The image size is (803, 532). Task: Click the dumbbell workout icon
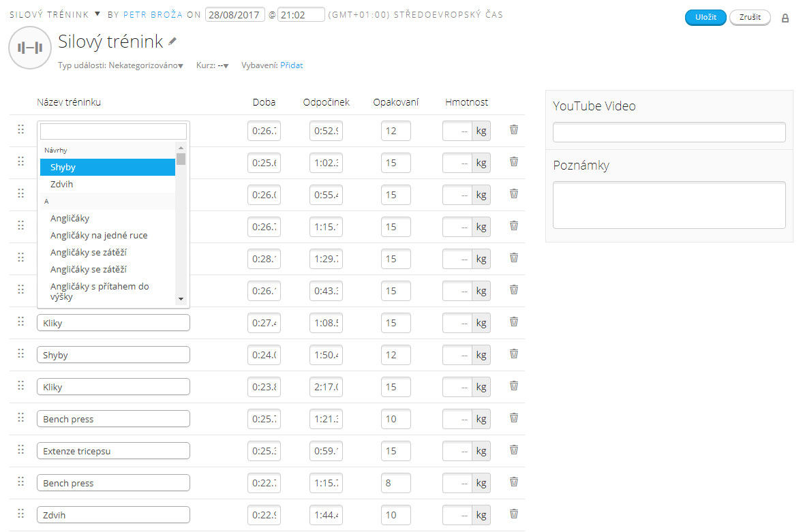tap(30, 48)
